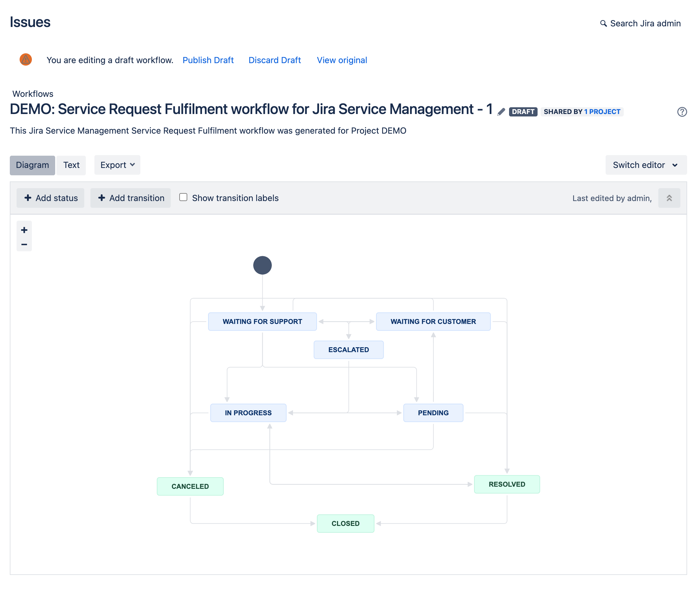Open the help question mark icon
Viewport: 700px width, 597px height.
click(682, 112)
